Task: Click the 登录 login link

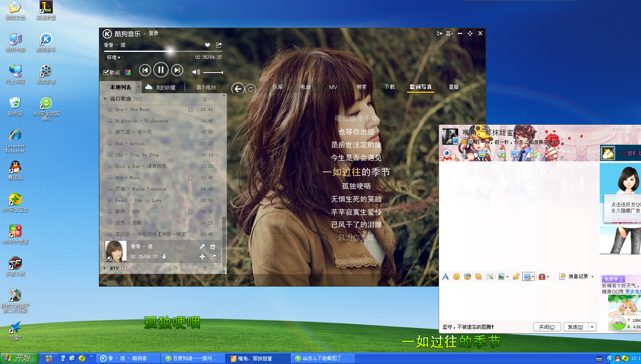Action: coord(153,33)
